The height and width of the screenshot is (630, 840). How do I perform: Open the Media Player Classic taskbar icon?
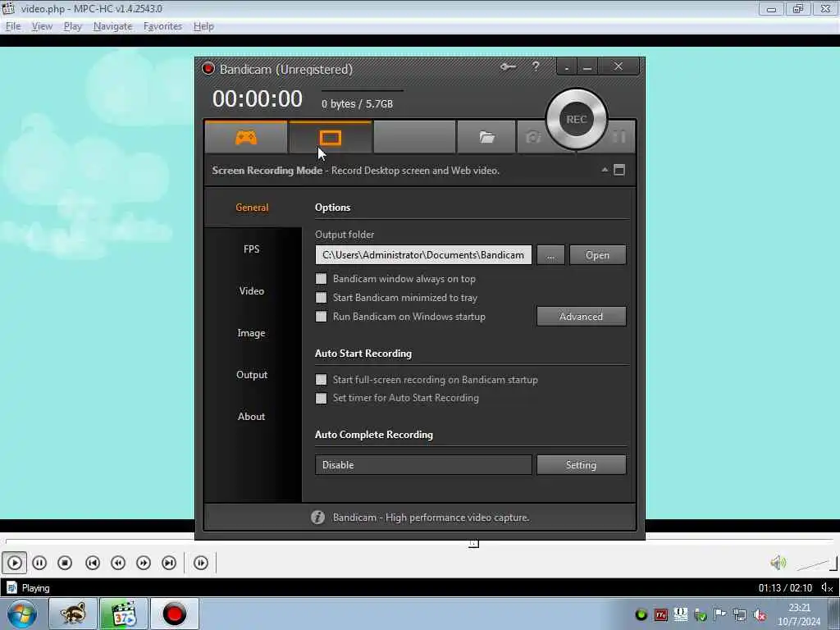coord(123,614)
